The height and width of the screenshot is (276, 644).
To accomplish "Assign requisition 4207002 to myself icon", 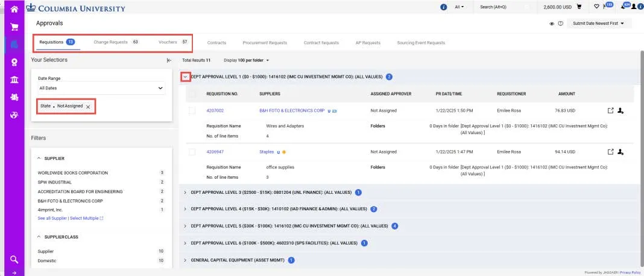I will point(620,111).
